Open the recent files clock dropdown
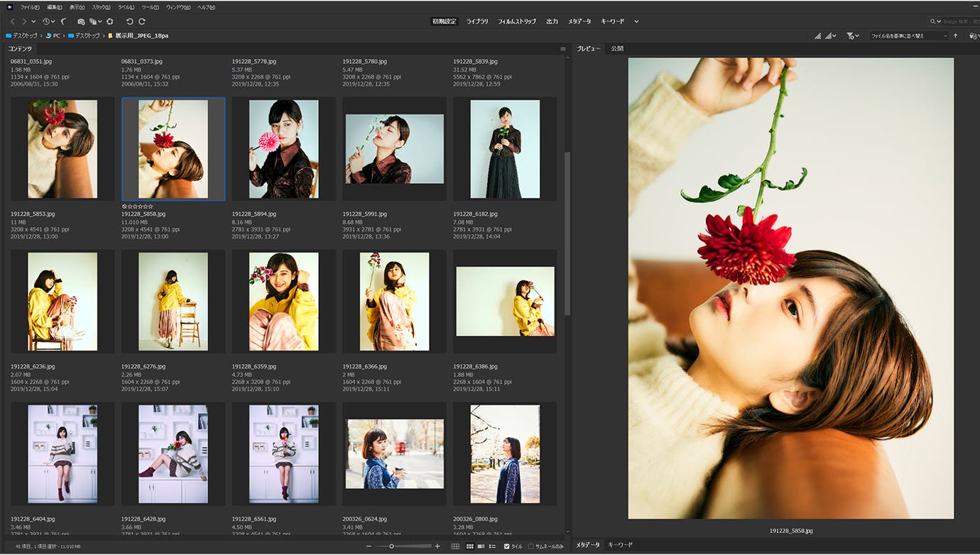 (48, 22)
